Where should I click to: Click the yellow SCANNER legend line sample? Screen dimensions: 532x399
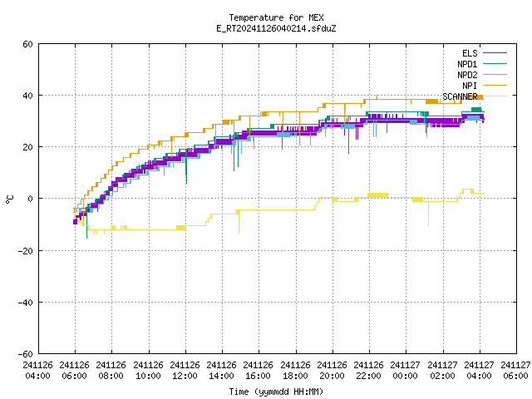pos(495,96)
